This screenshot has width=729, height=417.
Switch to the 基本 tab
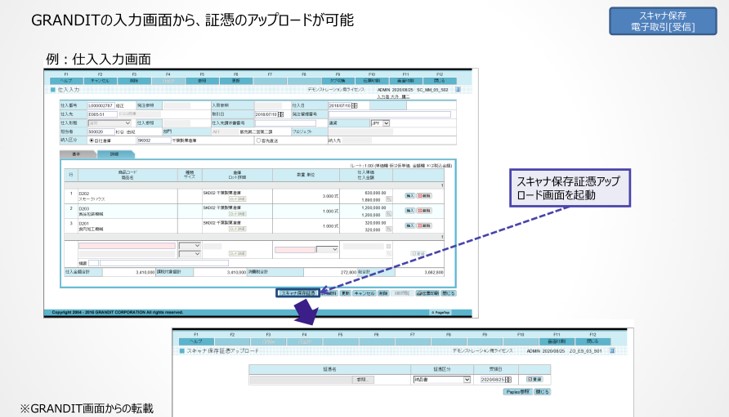(77, 154)
